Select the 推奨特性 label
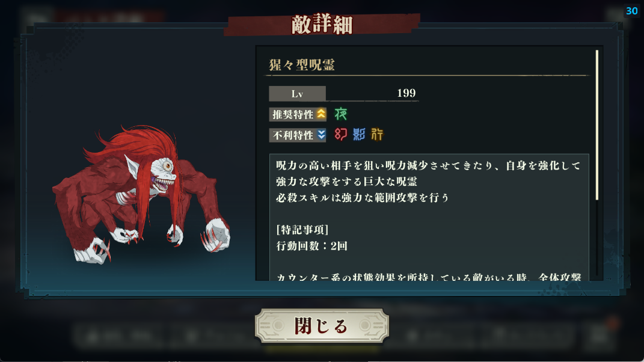 pyautogui.click(x=292, y=114)
